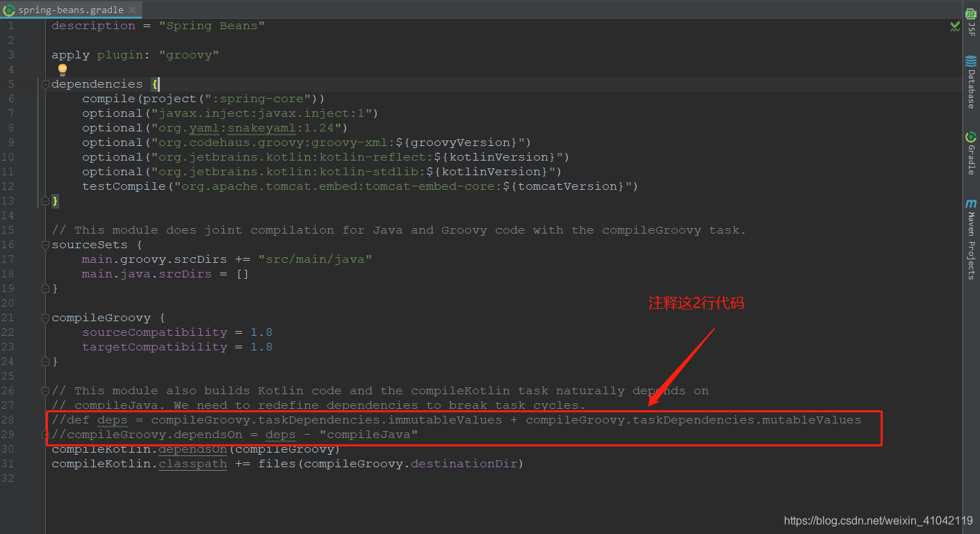Image resolution: width=980 pixels, height=534 pixels.
Task: Click the snakeyaml:1.24 dependency line
Action: pos(215,128)
